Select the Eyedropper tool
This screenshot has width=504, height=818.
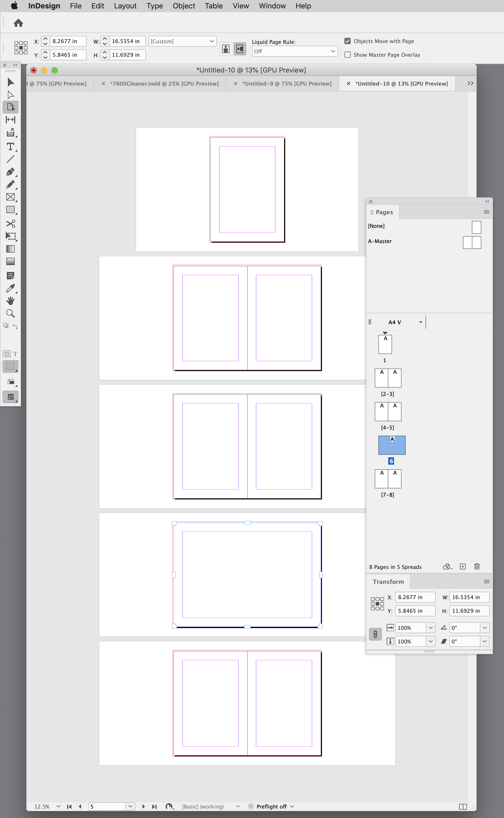10,289
